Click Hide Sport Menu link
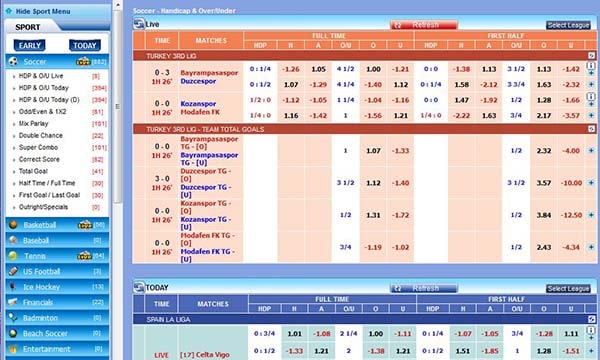Viewport: 600px width, 360px height. (x=43, y=11)
